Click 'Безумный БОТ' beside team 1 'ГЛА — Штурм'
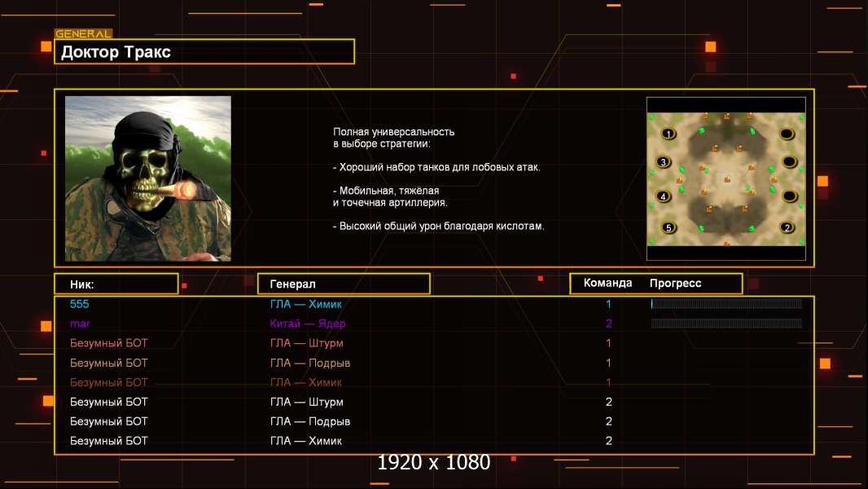The width and height of the screenshot is (868, 489). point(108,343)
